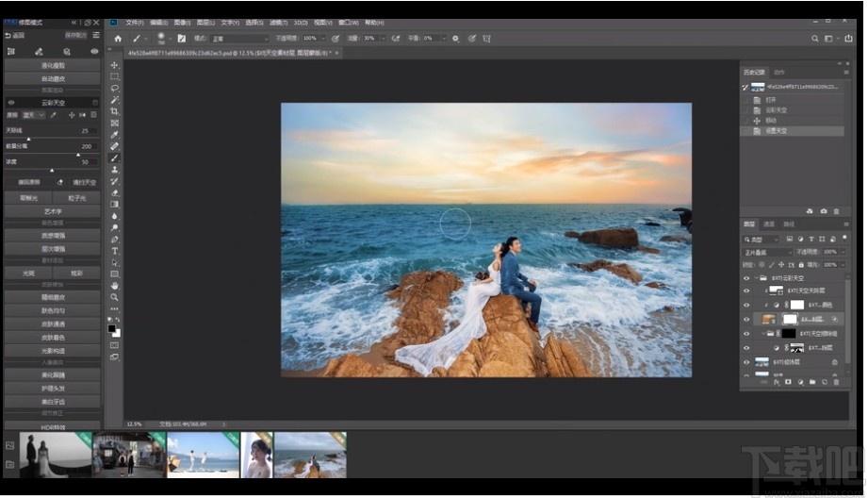Collapse the top layer group arrow

(756, 278)
